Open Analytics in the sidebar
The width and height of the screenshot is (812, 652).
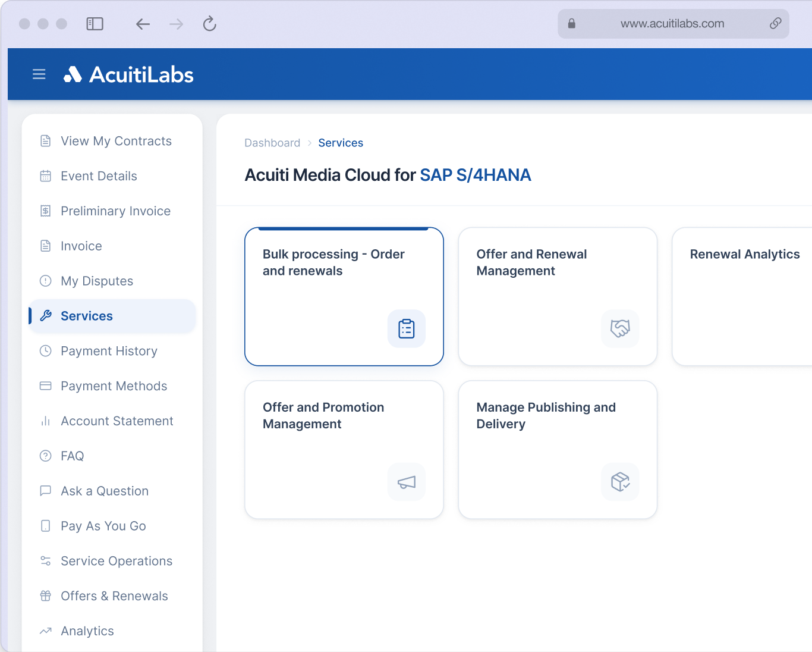[112, 631]
